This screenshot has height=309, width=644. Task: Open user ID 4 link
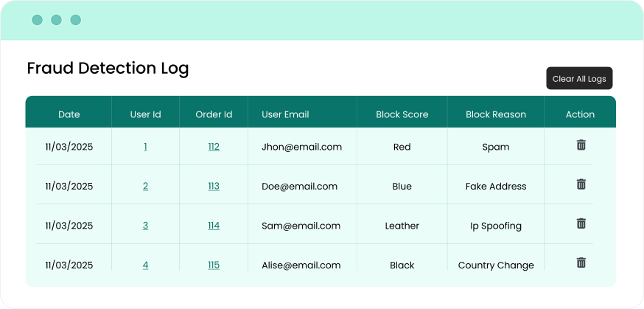tap(145, 265)
